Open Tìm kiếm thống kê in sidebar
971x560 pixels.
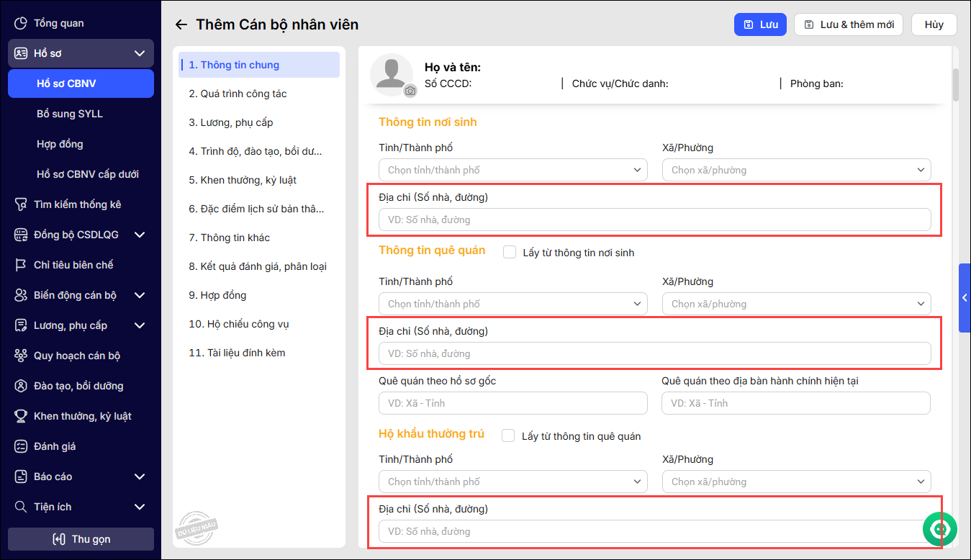coord(77,204)
